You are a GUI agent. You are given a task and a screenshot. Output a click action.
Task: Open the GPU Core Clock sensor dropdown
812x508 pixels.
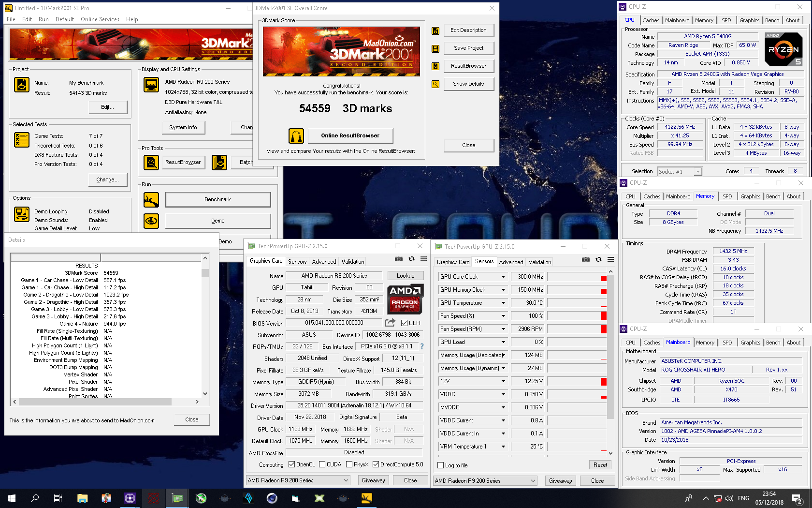point(503,277)
